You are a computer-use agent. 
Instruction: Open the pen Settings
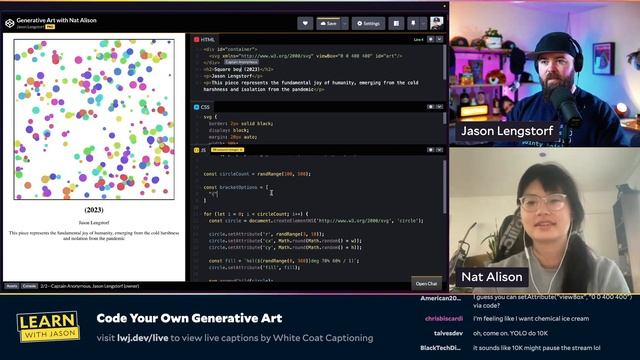click(x=368, y=23)
